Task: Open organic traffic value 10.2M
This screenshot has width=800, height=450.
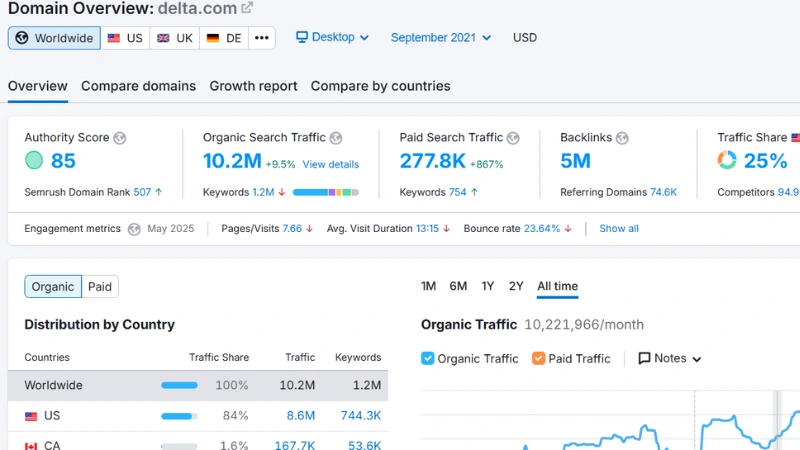Action: click(x=232, y=161)
